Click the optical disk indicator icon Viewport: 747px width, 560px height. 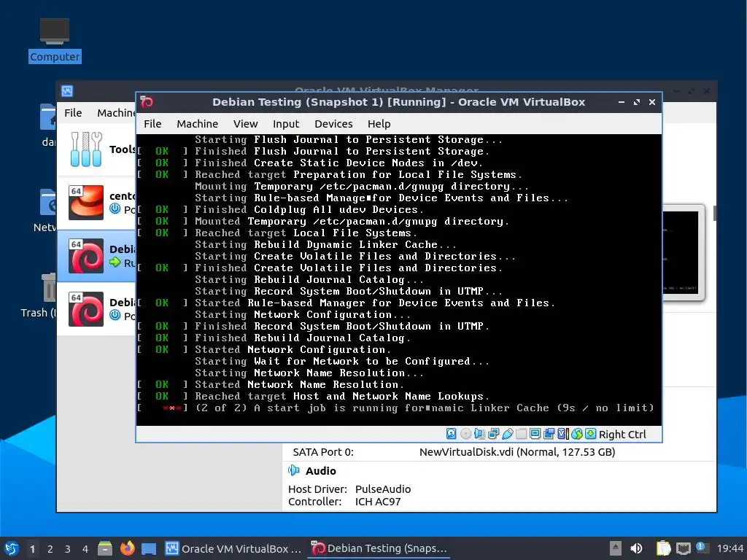466,434
